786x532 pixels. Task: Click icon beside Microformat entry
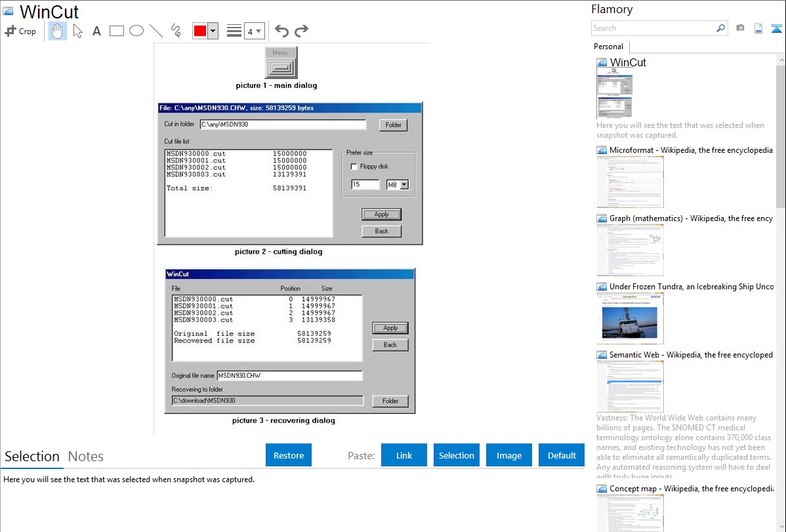coord(602,150)
